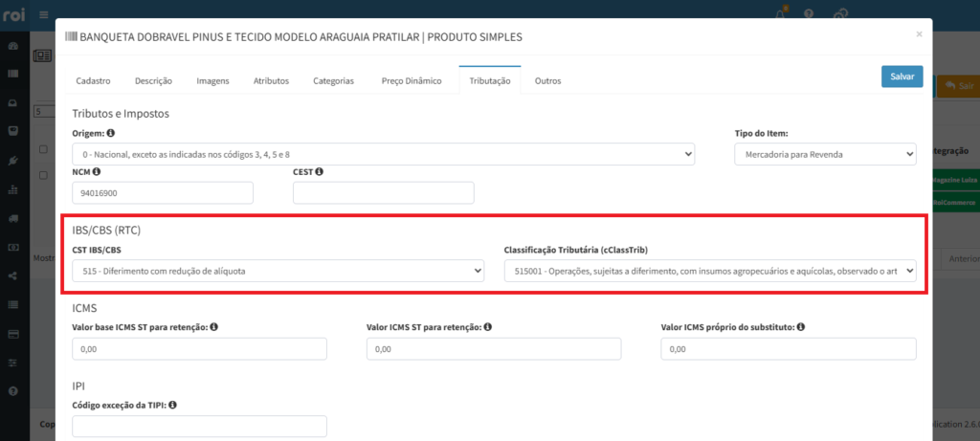
Task: Click the info icon beside Origem
Action: click(111, 134)
